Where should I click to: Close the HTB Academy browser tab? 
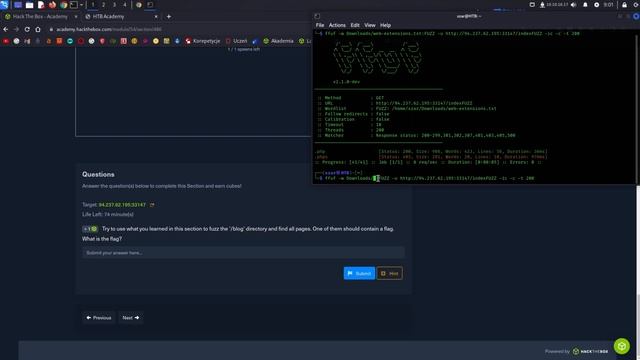[156, 17]
